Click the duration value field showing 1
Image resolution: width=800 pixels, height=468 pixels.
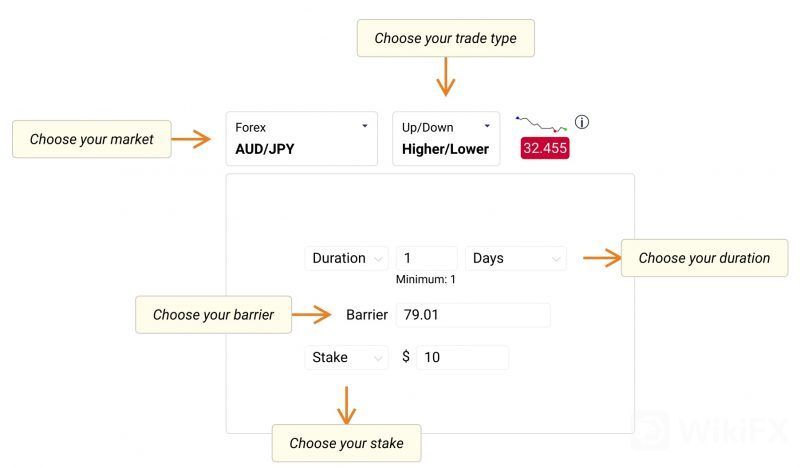427,258
